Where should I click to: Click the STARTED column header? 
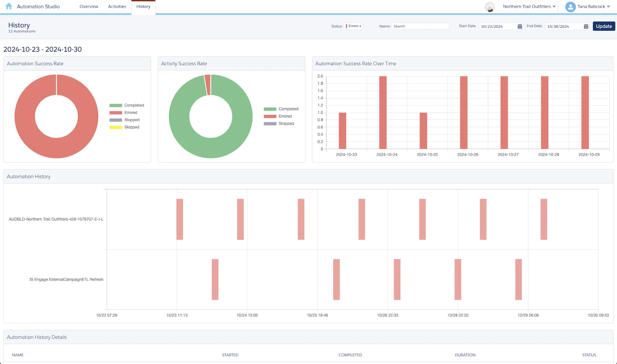pyautogui.click(x=230, y=355)
